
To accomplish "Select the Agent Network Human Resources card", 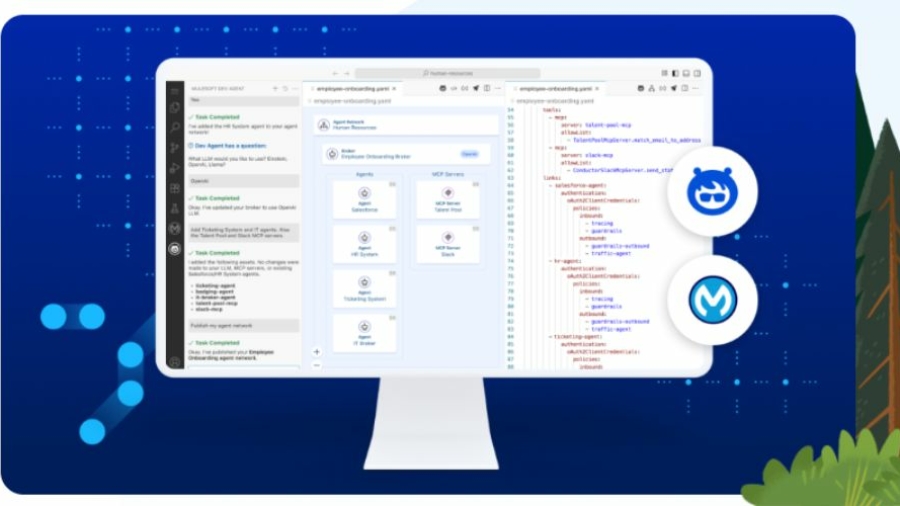I will (x=406, y=125).
